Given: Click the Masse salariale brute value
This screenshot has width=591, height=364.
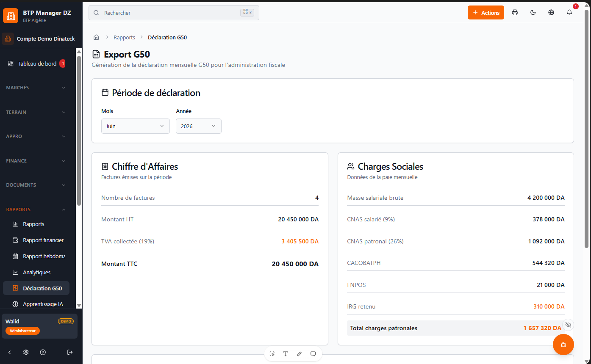Looking at the screenshot, I should [546, 198].
